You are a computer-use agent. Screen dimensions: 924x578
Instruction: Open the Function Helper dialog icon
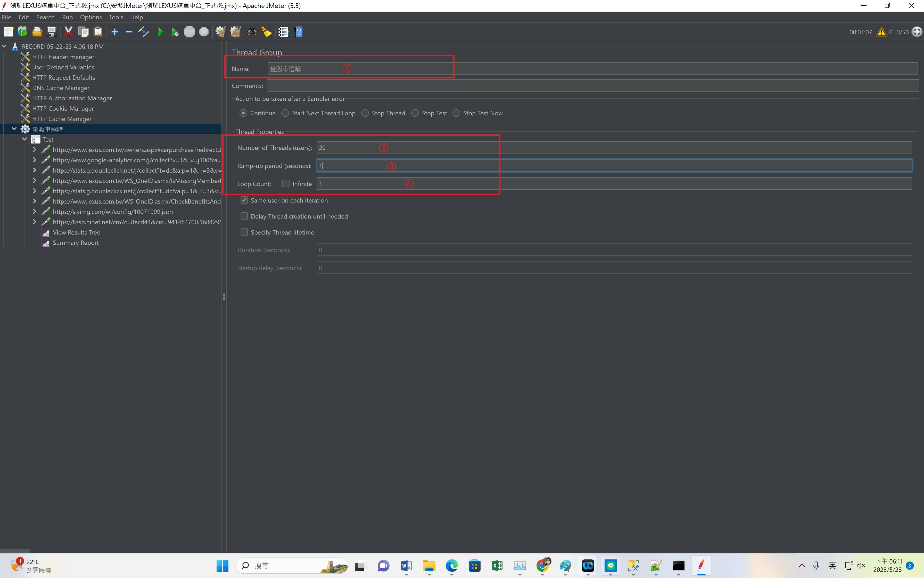click(283, 32)
